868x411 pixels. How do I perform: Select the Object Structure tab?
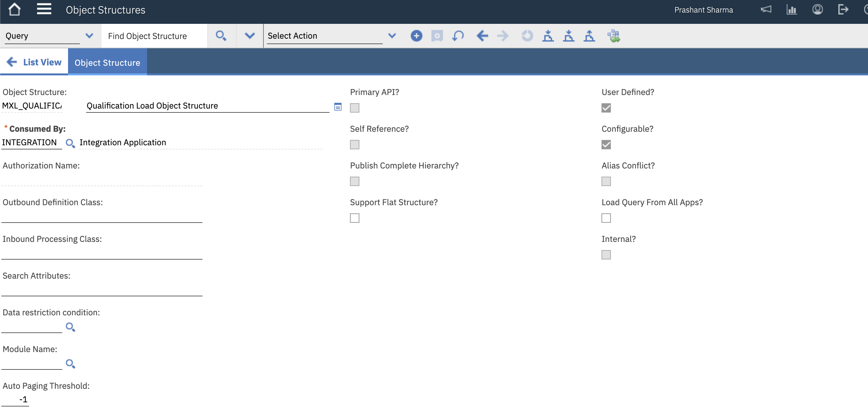[x=107, y=62]
